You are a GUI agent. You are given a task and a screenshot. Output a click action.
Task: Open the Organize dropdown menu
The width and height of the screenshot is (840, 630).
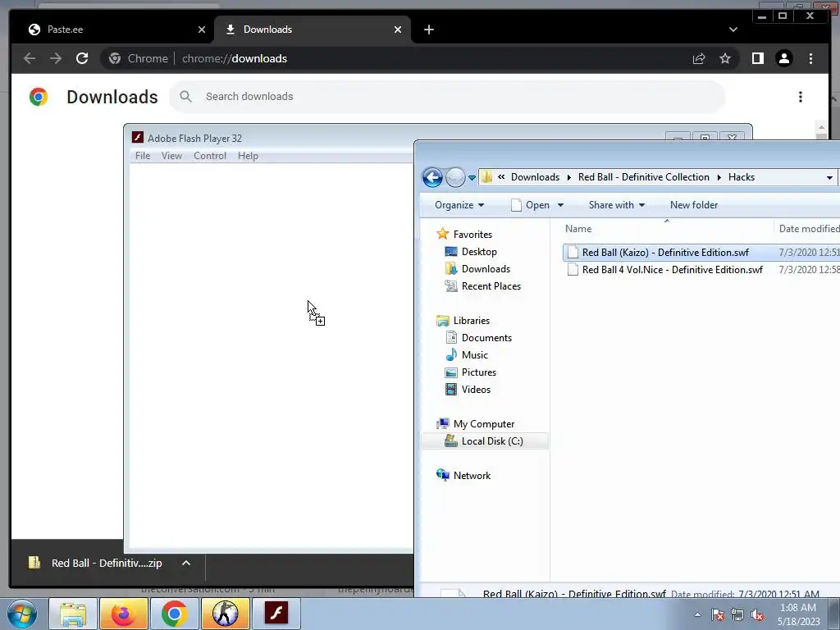(x=459, y=204)
